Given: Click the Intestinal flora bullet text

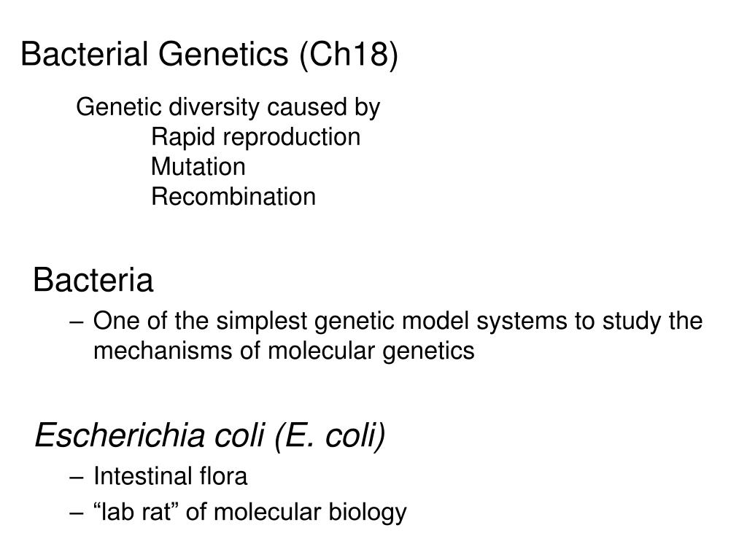Looking at the screenshot, I should click(171, 476).
